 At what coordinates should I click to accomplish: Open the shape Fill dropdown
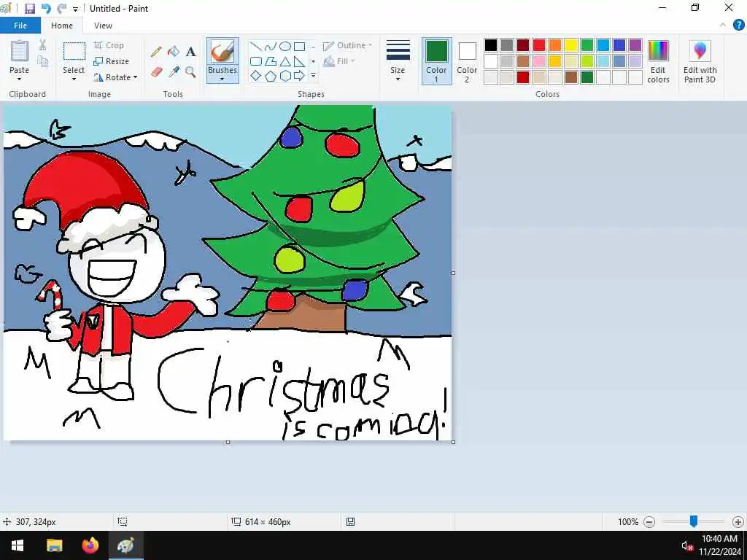[340, 61]
